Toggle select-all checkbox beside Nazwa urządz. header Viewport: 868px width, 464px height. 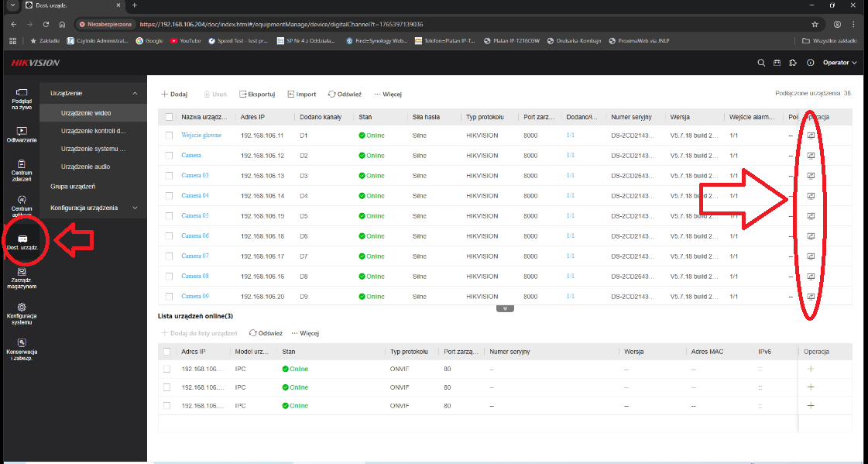[169, 117]
